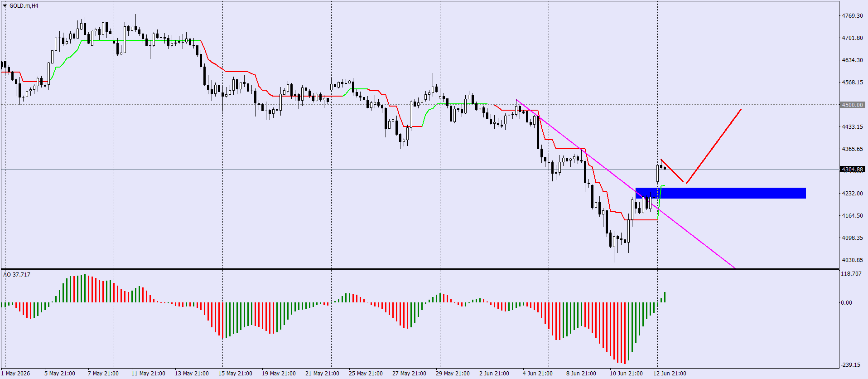Click the 10 Jun 21:00 time label
Viewport: 868px width, 379px height.
tap(626, 374)
